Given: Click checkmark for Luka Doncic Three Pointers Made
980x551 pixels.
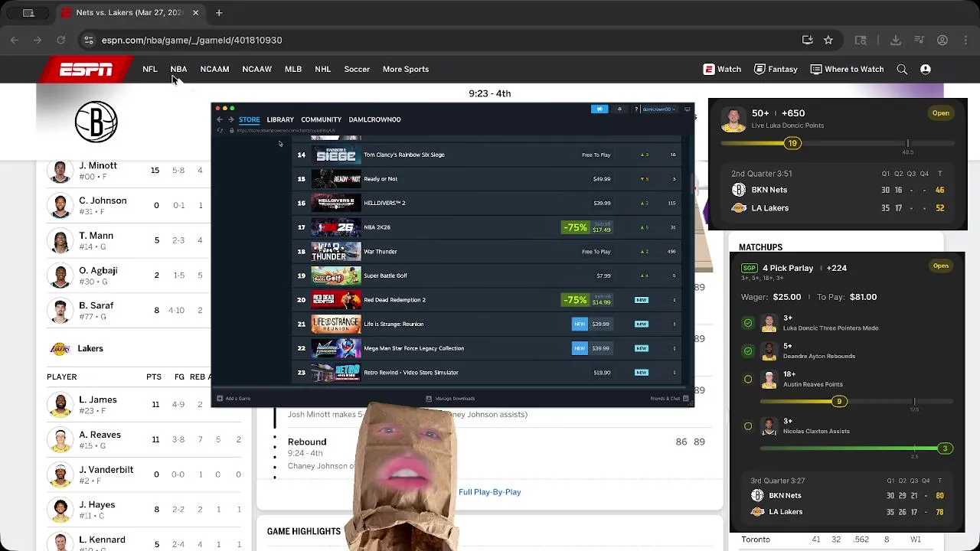Looking at the screenshot, I should coord(748,323).
